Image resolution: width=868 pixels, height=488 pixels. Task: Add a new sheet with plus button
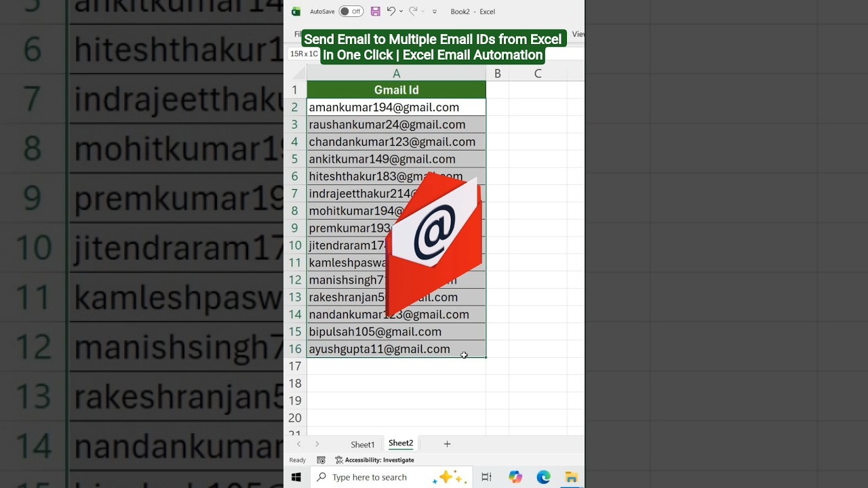[x=447, y=444]
